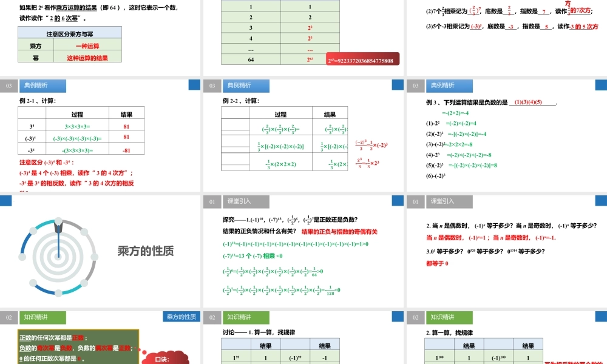Screen dimensions: 607x364
Task: Select the 知识精讲 slide titled 讨论——1.算一算
Action: pos(303,337)
